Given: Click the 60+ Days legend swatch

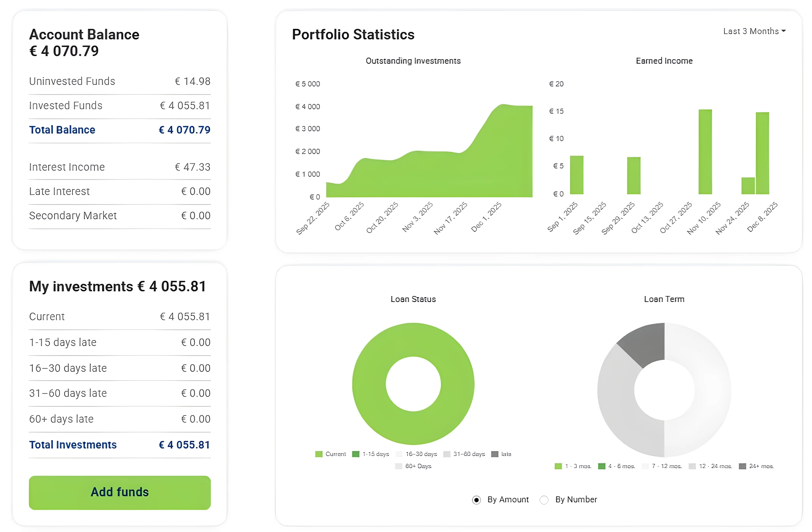Looking at the screenshot, I should click(x=398, y=466).
